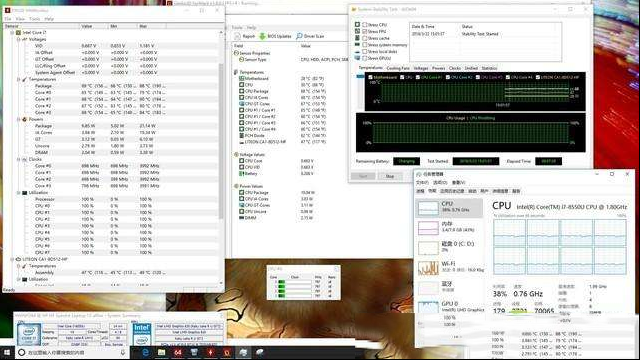Collapse the Utilization section in HWMonitor
This screenshot has width=640, height=360.
[18, 193]
